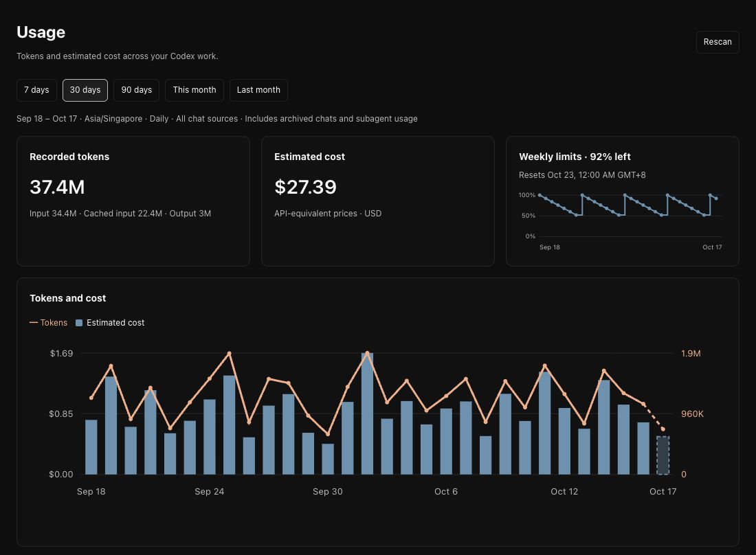Select the 30 days range

point(85,90)
